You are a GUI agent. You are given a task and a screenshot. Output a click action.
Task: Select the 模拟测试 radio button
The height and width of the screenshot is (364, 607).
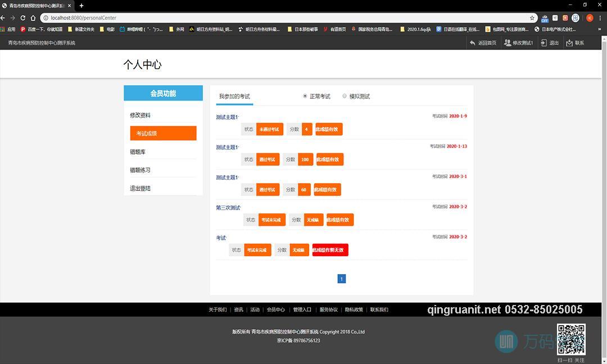click(345, 95)
